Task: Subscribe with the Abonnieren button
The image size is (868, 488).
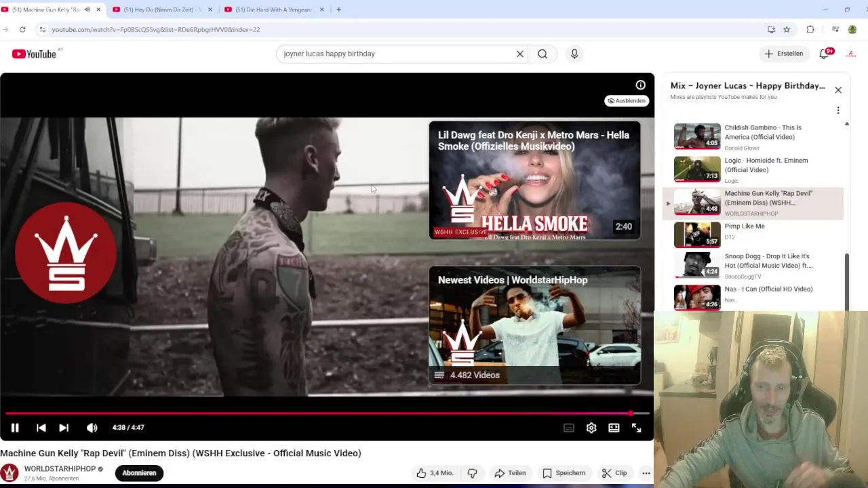Action: (x=139, y=473)
